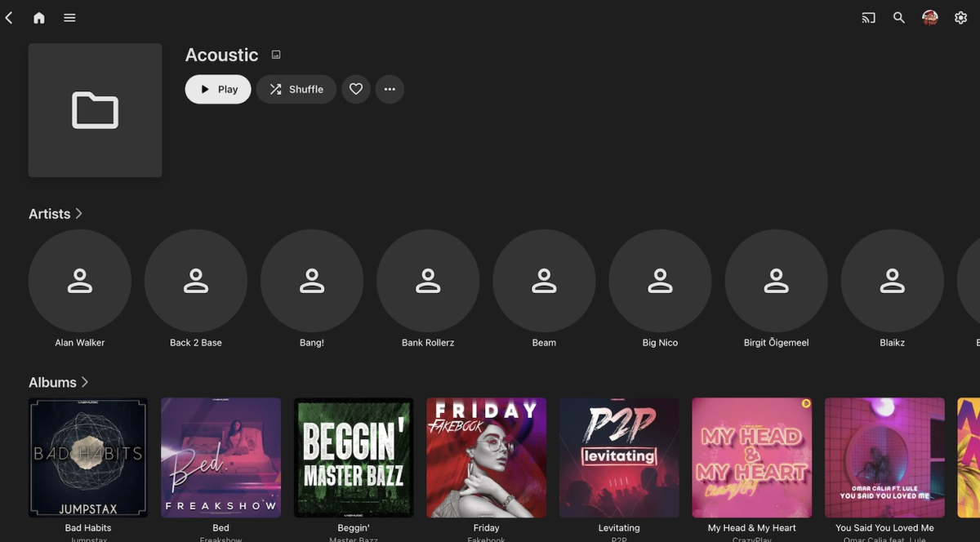Open the Levitating album cover
The image size is (980, 542).
619,458
